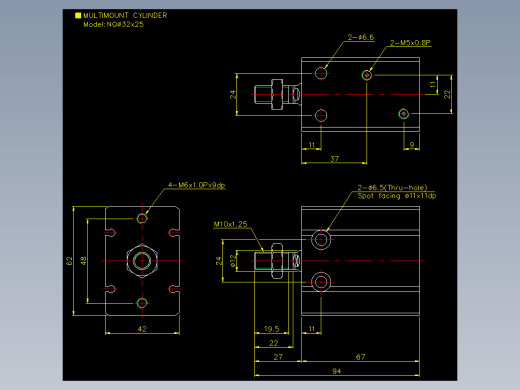520x390 pixels.
Task: Select the Model: NO#32x25 label
Action: 113,24
